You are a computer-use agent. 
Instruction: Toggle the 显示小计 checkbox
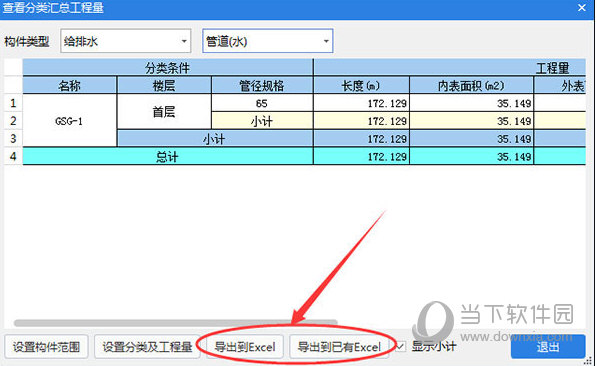(400, 347)
